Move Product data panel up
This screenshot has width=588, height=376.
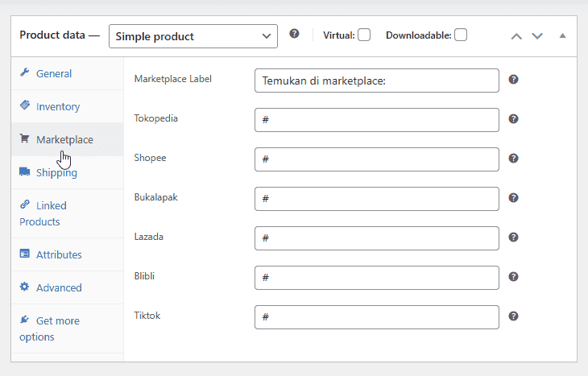coord(516,36)
